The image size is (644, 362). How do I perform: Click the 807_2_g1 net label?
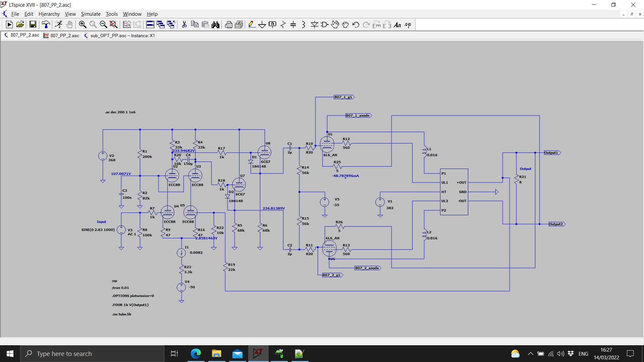pos(333,275)
